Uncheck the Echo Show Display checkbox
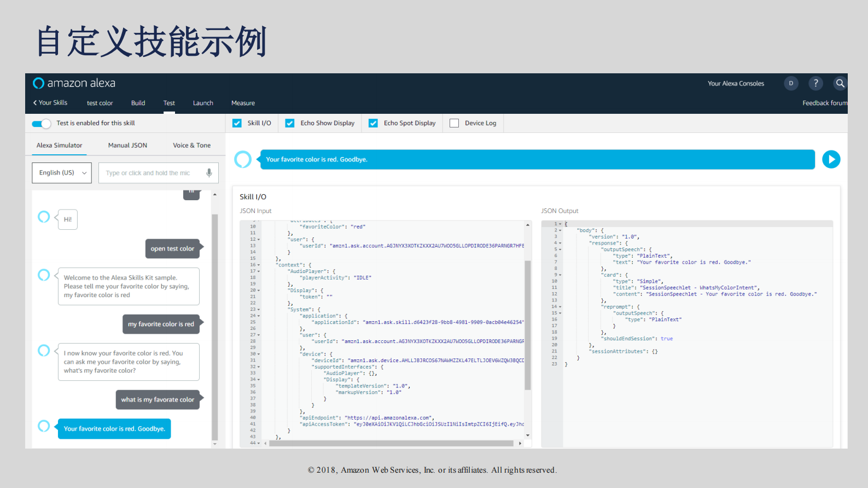 click(290, 123)
